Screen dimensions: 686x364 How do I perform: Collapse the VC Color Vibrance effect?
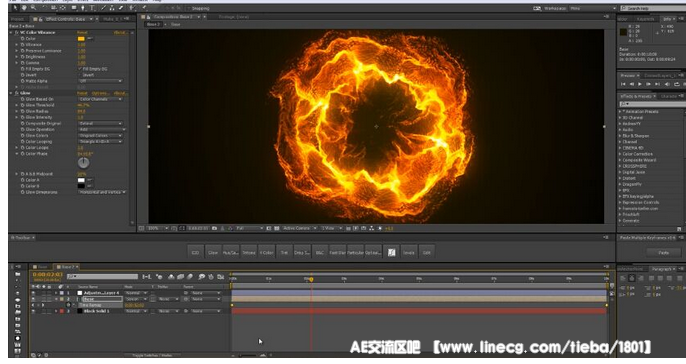click(11, 32)
